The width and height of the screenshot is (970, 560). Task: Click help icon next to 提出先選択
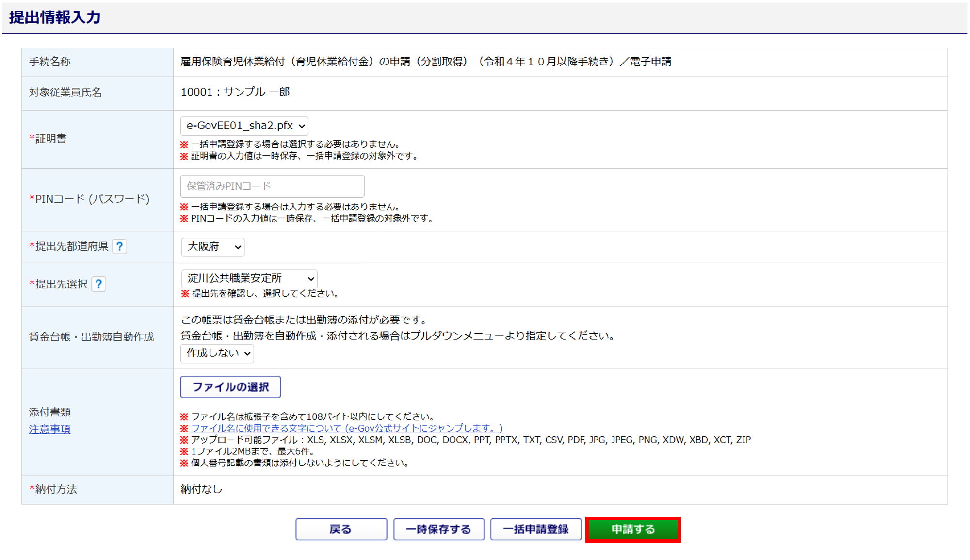(98, 284)
